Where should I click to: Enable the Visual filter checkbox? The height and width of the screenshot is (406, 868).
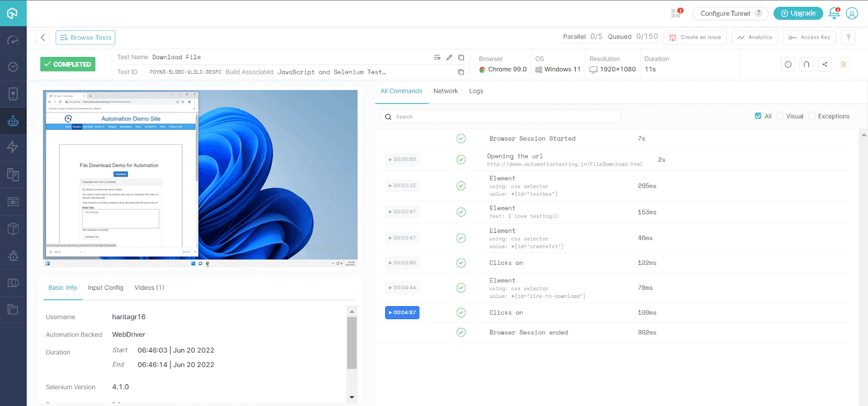(780, 116)
